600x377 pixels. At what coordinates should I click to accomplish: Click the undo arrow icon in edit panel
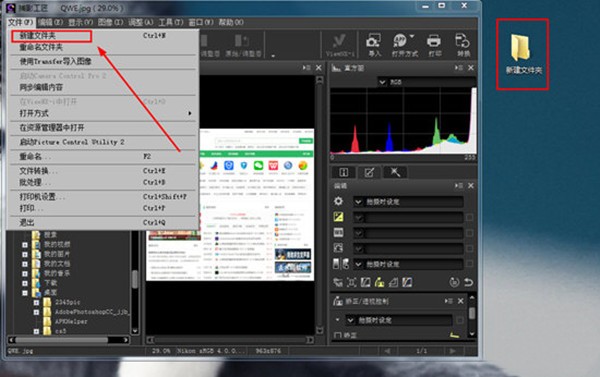(x=468, y=282)
